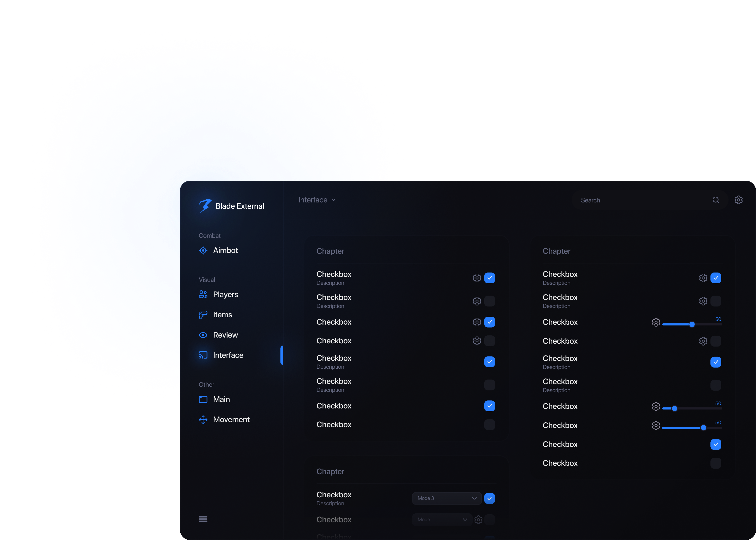Switch to the Main tab

click(221, 399)
